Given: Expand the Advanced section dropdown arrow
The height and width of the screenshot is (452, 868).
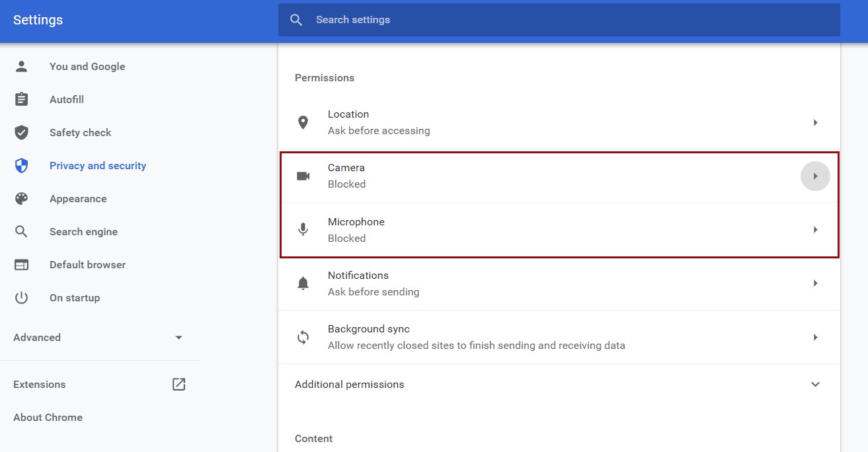Looking at the screenshot, I should point(178,337).
